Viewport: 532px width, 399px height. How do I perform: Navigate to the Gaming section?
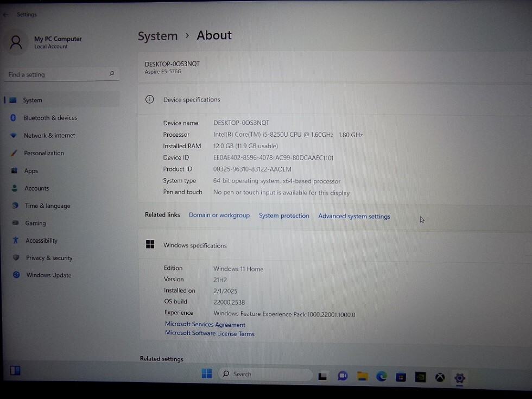pyautogui.click(x=35, y=223)
